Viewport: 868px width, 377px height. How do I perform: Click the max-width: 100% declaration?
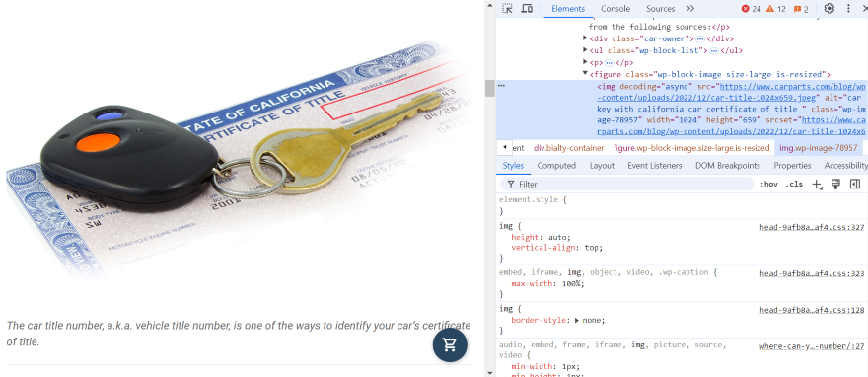point(547,284)
